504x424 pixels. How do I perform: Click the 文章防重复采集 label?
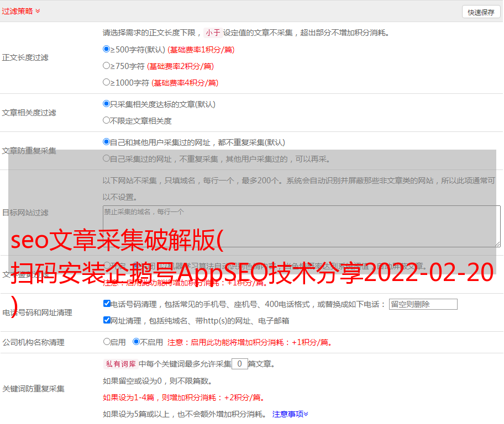(29, 151)
